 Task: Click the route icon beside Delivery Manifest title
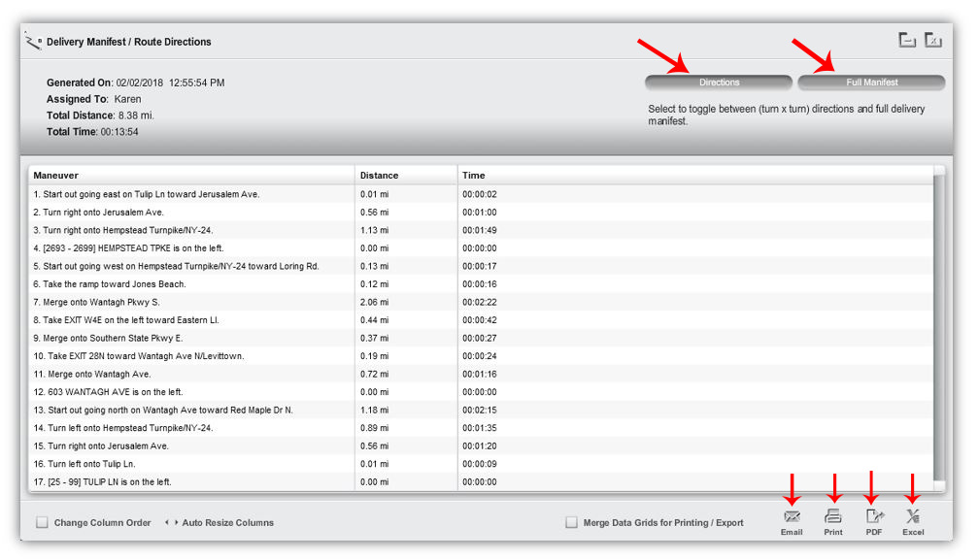click(33, 42)
